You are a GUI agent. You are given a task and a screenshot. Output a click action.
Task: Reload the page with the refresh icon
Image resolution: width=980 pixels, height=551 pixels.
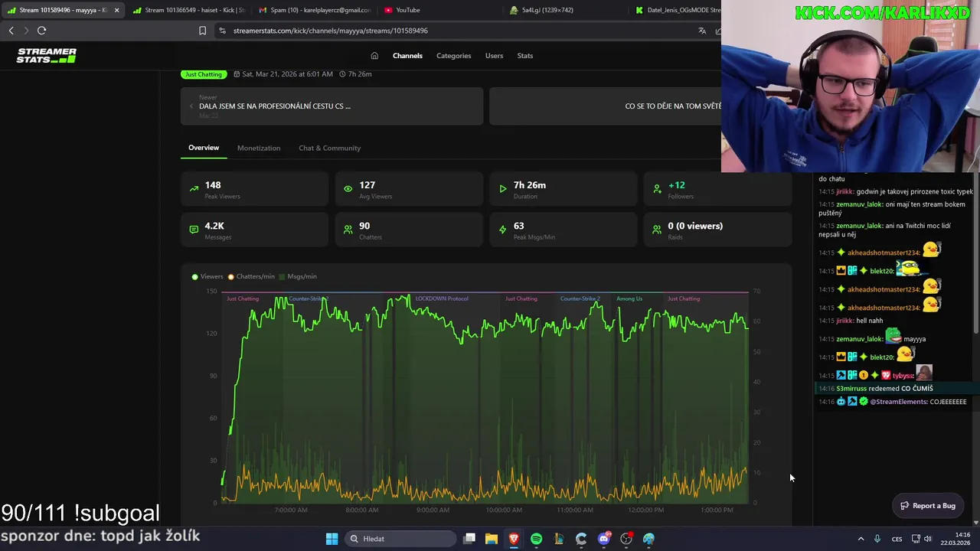click(41, 31)
